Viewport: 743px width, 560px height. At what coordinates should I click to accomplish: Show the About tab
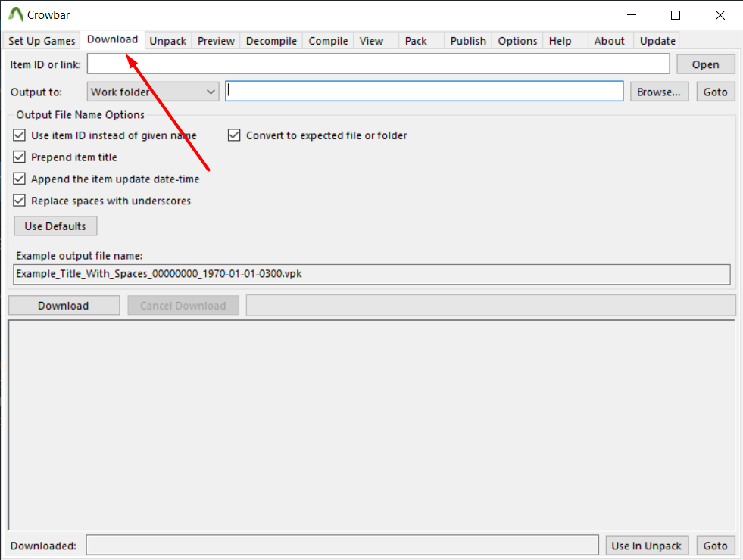(x=610, y=41)
